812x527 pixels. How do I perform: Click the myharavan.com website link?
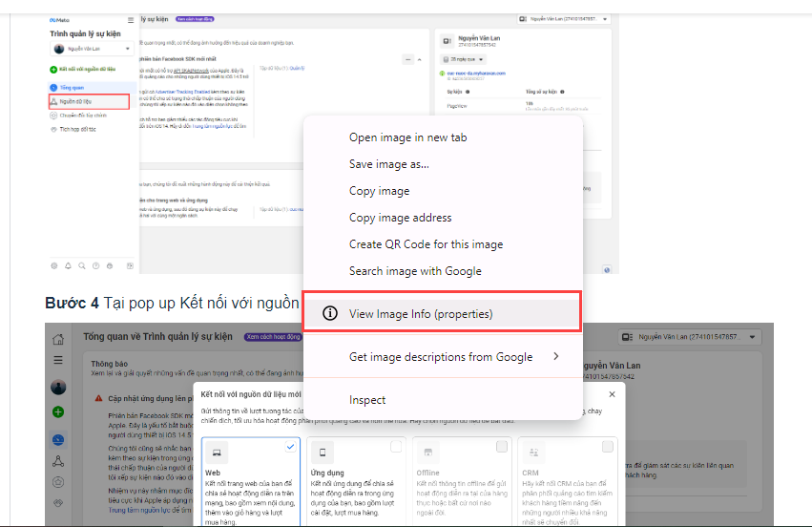pyautogui.click(x=476, y=74)
